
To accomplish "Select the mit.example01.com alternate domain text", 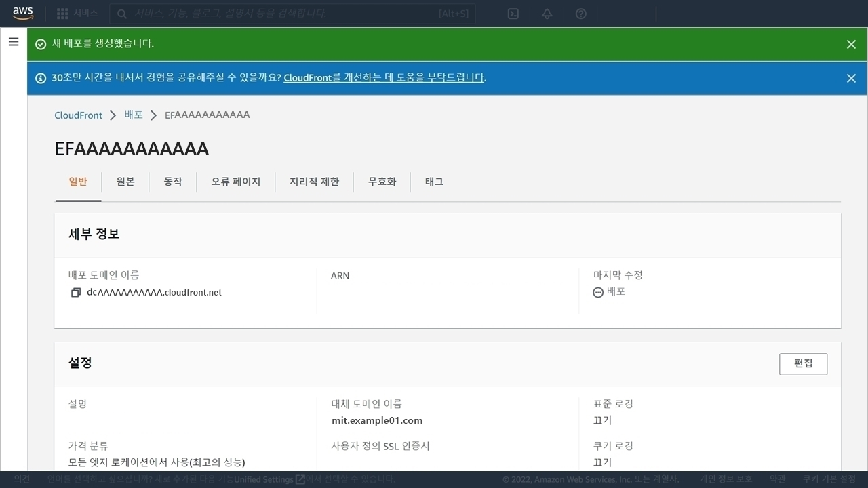I will (x=377, y=420).
